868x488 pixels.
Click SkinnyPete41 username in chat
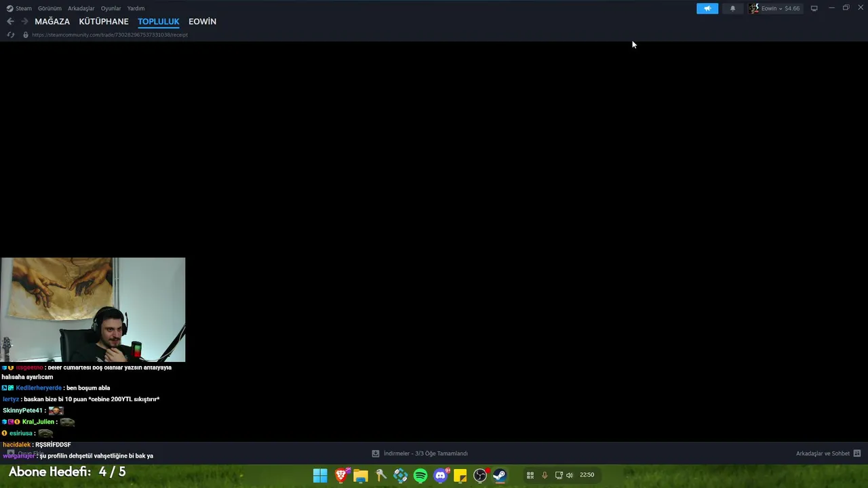[22, 411]
